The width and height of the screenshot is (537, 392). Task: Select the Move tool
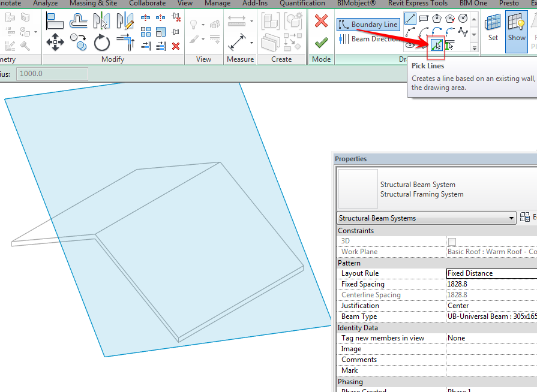[x=55, y=43]
